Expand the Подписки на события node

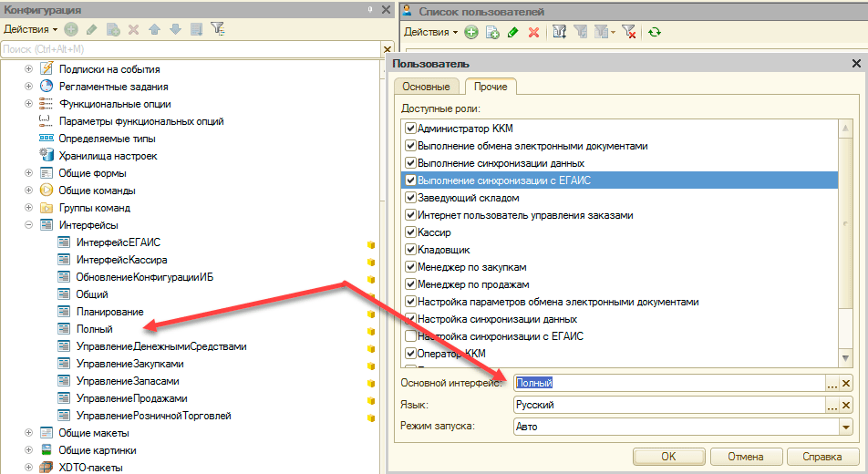29,69
